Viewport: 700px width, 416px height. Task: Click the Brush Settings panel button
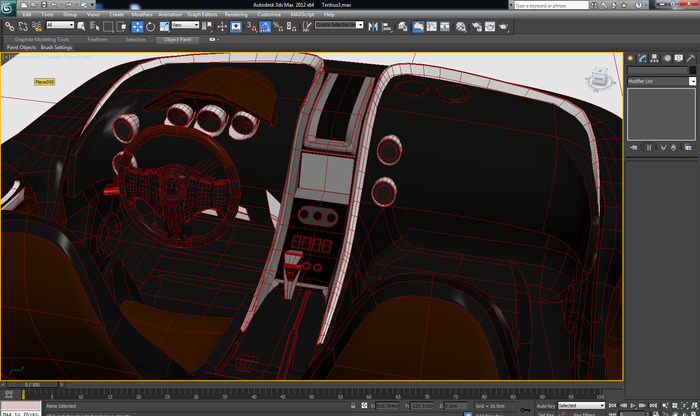point(57,47)
